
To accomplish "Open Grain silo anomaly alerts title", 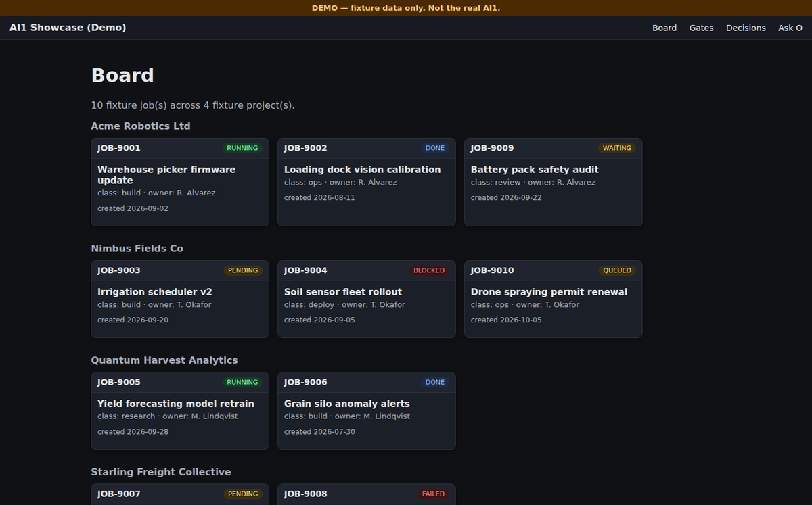I will tap(347, 404).
